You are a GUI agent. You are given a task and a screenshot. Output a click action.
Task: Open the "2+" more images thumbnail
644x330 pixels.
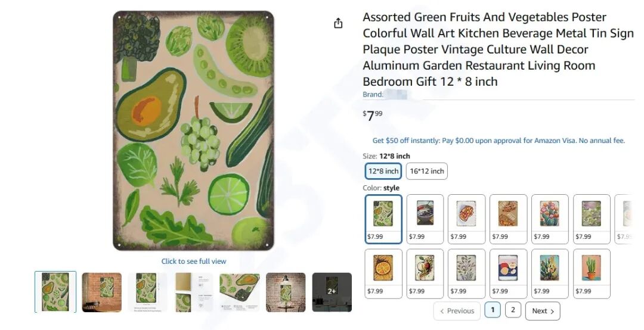tap(332, 292)
